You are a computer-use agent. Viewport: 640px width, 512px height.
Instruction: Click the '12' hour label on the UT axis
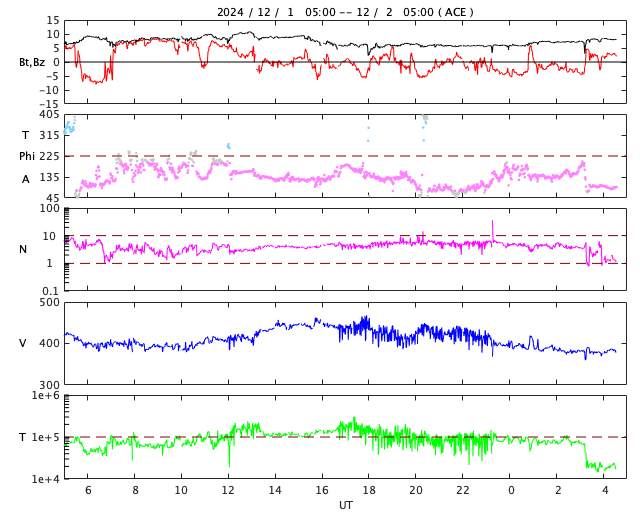[228, 490]
